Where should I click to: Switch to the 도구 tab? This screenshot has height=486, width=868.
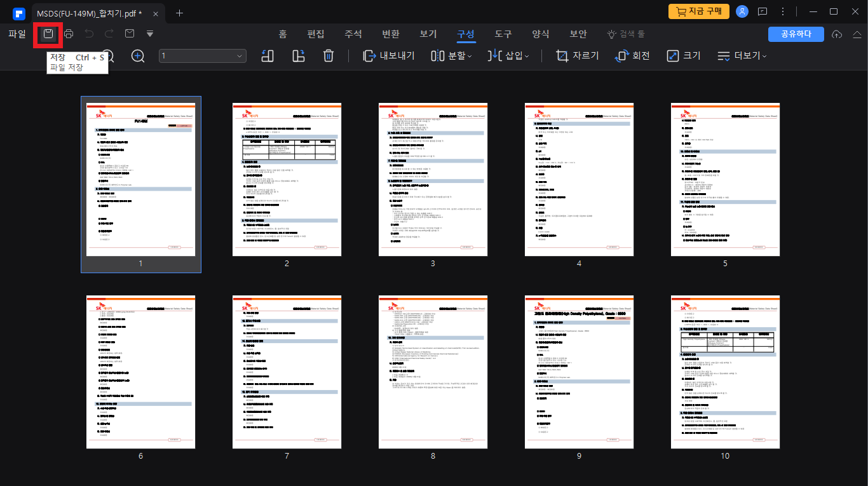(503, 34)
